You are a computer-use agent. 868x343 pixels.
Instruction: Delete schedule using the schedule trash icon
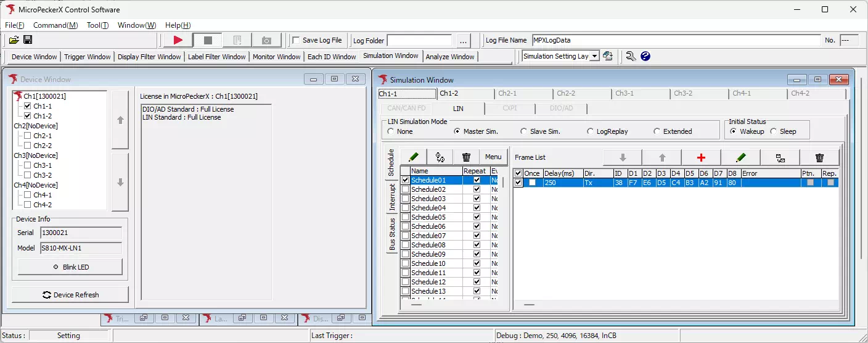tap(466, 157)
